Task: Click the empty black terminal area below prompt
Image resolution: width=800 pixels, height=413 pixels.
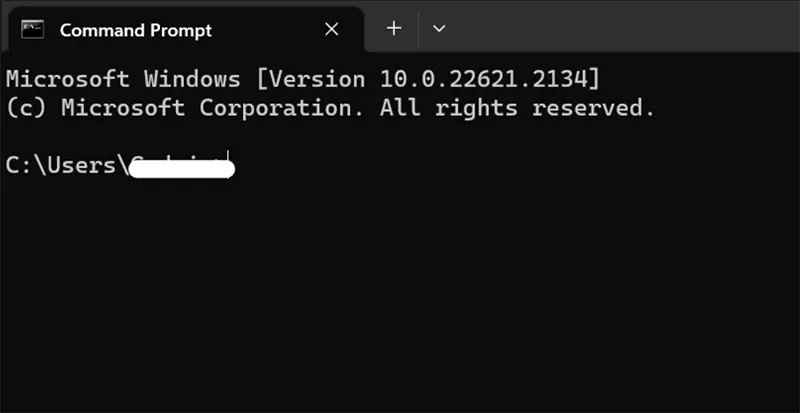Action: pyautogui.click(x=400, y=300)
